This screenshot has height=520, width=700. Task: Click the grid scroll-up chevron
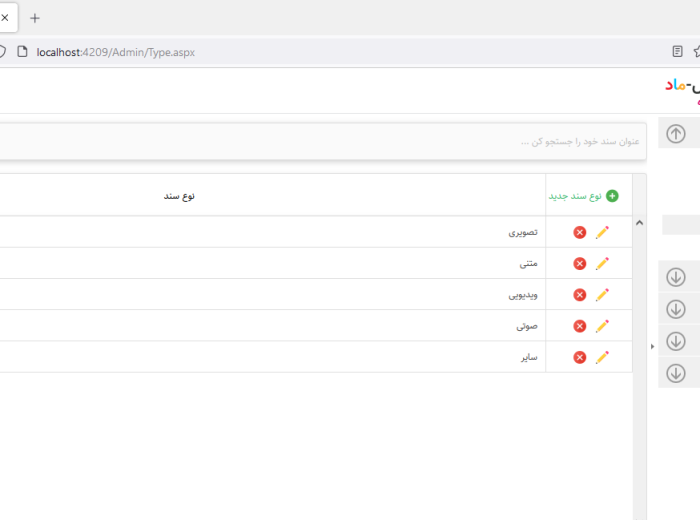point(639,224)
